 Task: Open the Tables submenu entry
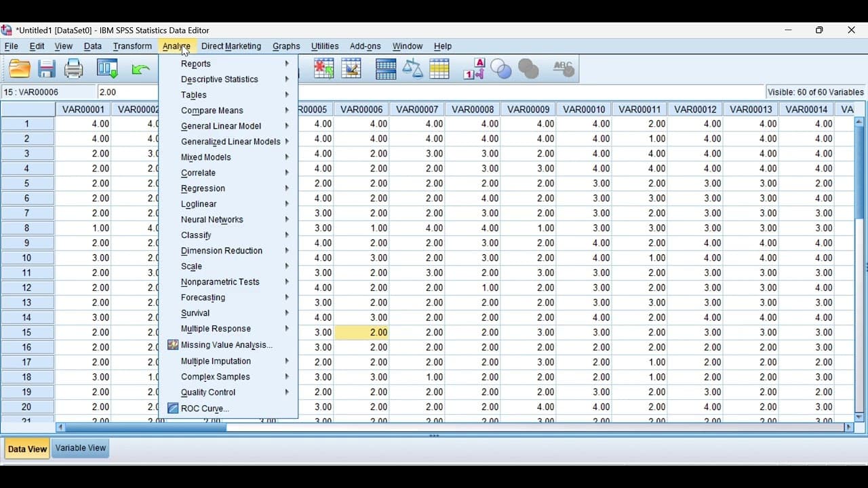(227, 95)
